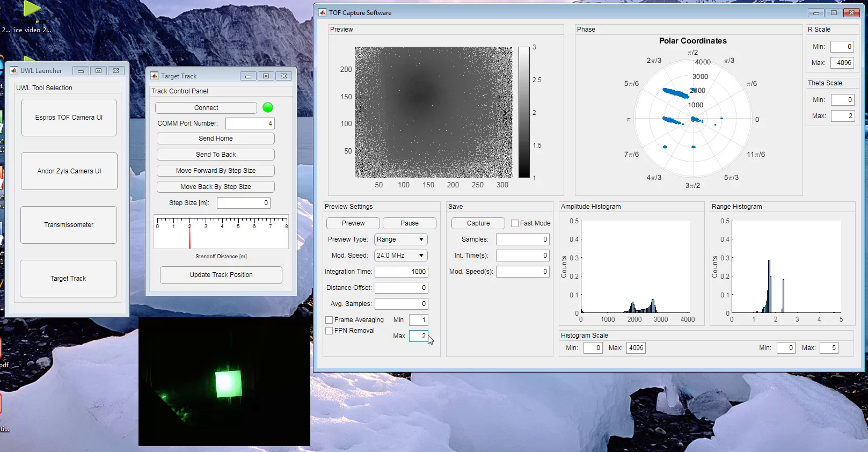Click the Samples field in Save panel
This screenshot has height=452, width=868.
(522, 239)
